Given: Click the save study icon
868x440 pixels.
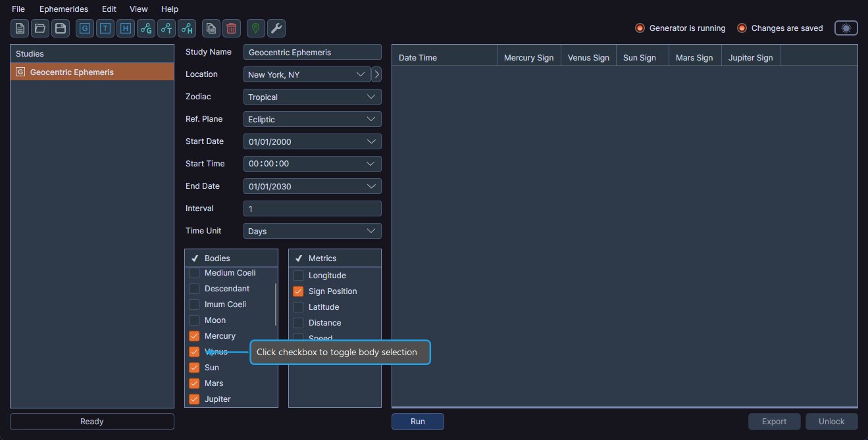Looking at the screenshot, I should pyautogui.click(x=59, y=28).
